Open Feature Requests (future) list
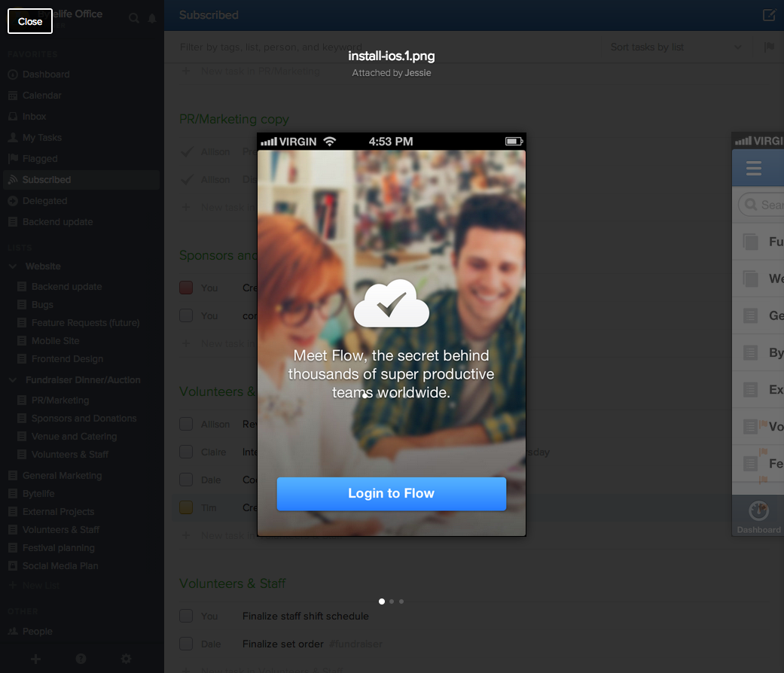Viewport: 784px width, 673px height. click(86, 323)
